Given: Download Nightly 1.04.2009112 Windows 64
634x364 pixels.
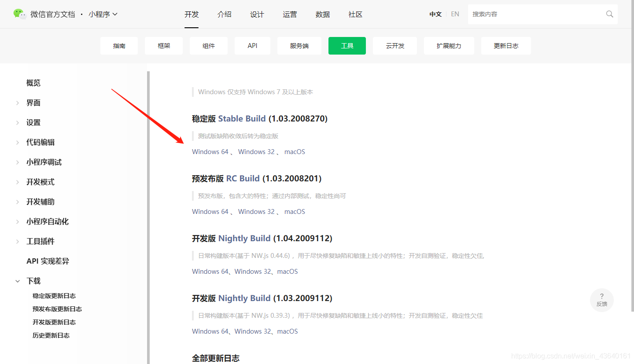Looking at the screenshot, I should pyautogui.click(x=210, y=272).
